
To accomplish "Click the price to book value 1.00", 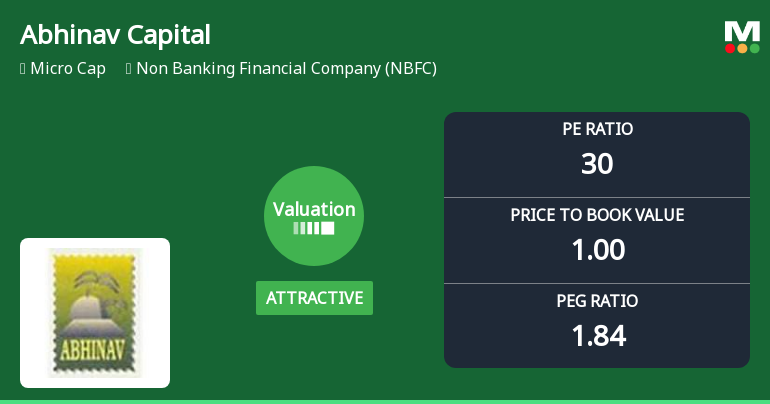I will pos(598,249).
